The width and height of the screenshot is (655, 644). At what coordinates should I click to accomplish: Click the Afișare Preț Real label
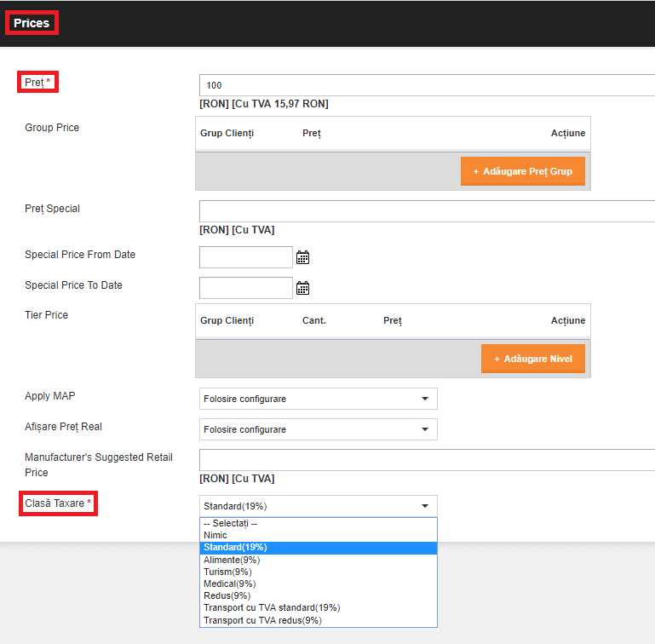tap(63, 427)
